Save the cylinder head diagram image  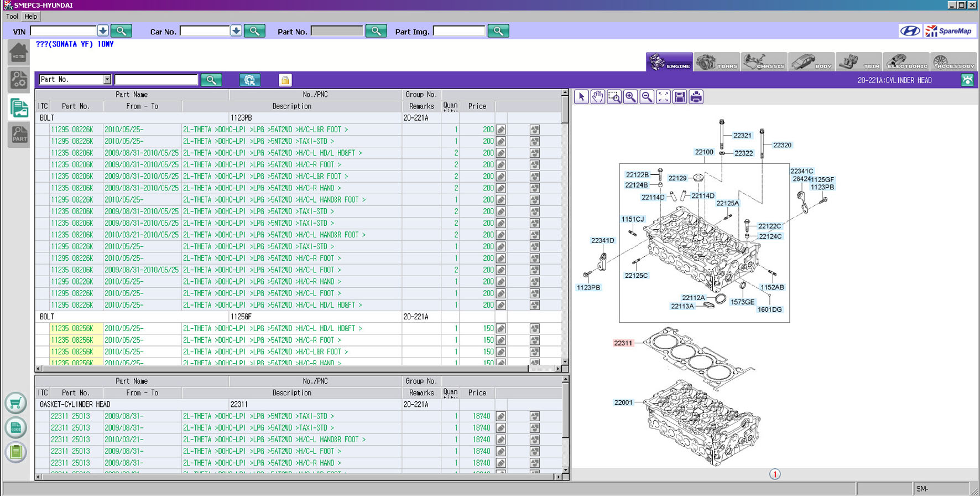[680, 97]
